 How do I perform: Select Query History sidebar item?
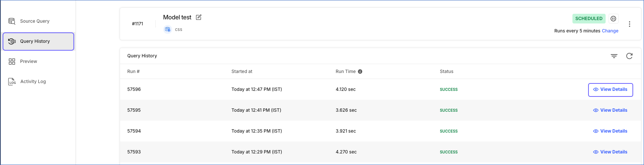(38, 41)
